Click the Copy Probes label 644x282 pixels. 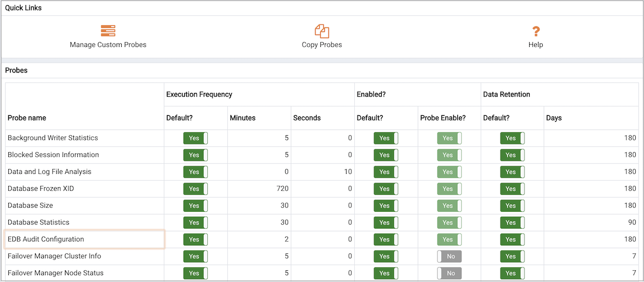(x=322, y=44)
